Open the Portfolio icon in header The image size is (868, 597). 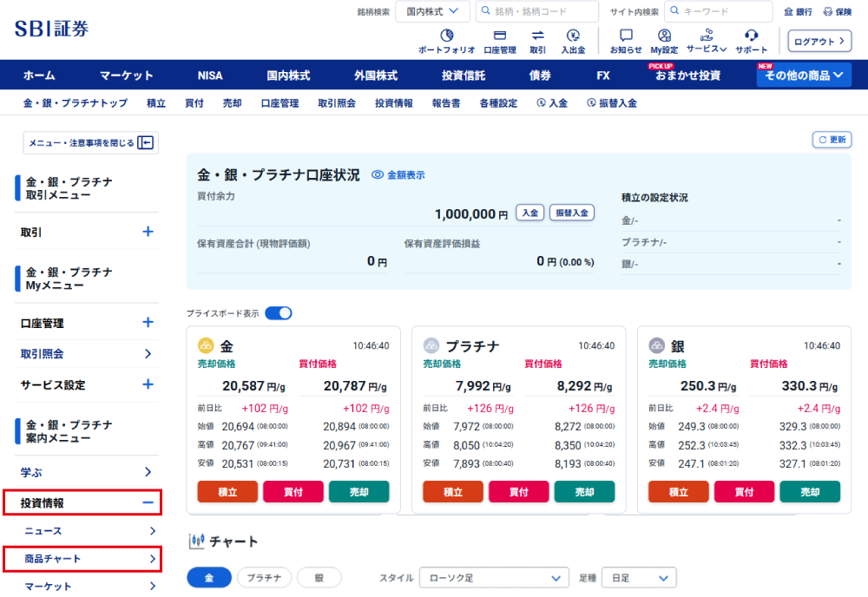click(x=447, y=36)
